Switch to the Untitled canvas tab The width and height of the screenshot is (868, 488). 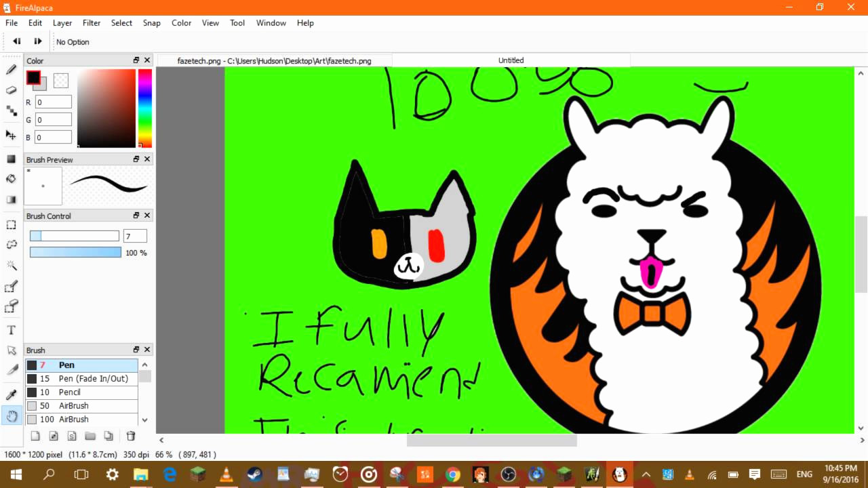click(511, 60)
